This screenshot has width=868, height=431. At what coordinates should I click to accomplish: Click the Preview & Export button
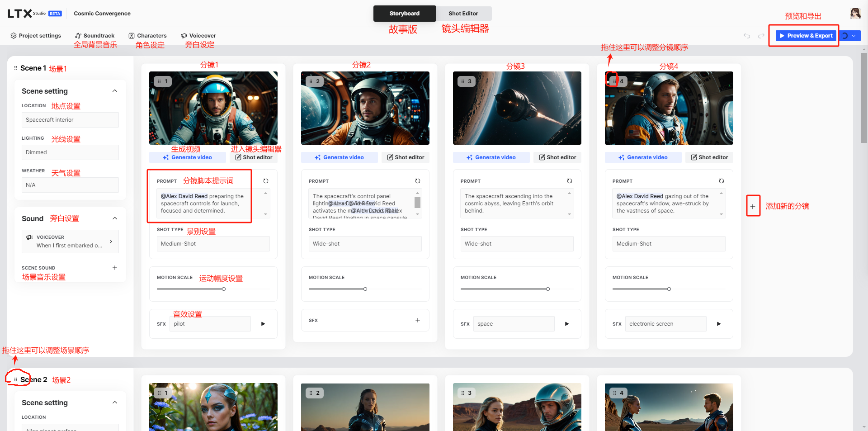806,36
